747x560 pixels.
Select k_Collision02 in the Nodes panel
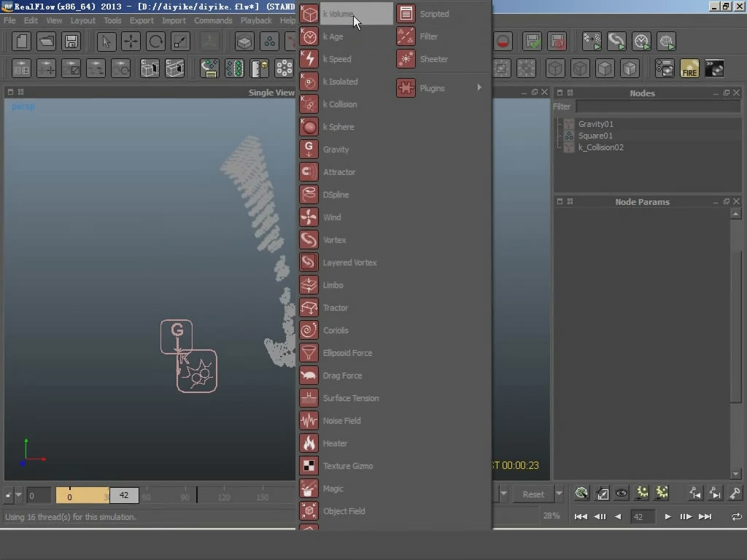(x=601, y=147)
